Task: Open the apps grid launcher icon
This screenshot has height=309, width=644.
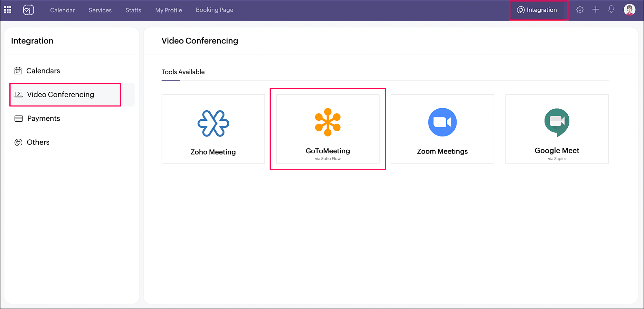Action: (x=8, y=10)
